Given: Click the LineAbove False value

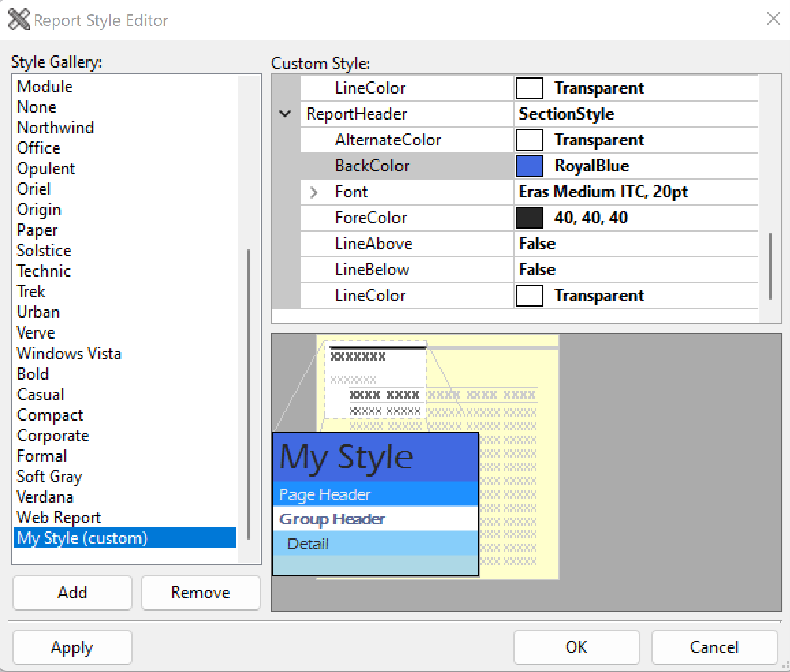Looking at the screenshot, I should [x=537, y=244].
